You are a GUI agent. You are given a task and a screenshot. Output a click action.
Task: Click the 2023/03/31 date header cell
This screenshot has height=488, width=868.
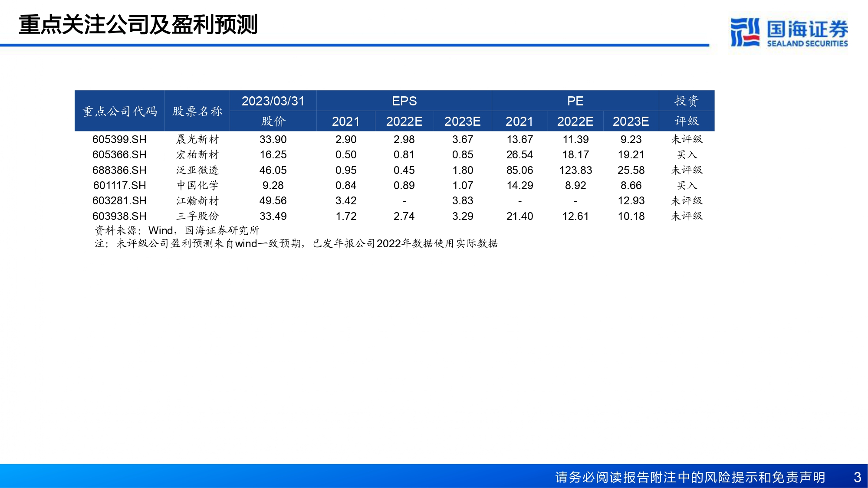(273, 101)
